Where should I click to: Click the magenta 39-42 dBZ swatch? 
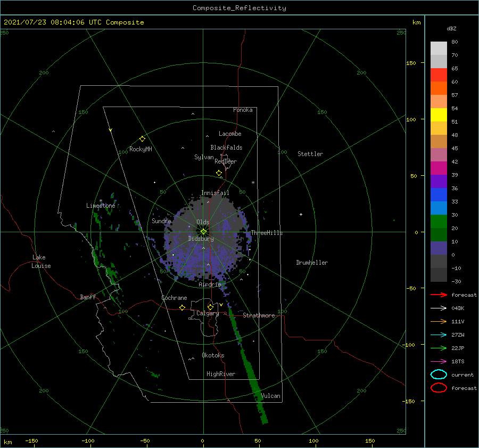(439, 168)
